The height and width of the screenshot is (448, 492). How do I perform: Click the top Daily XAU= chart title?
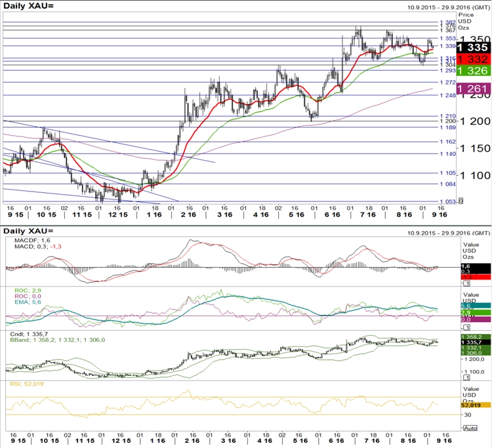29,6
